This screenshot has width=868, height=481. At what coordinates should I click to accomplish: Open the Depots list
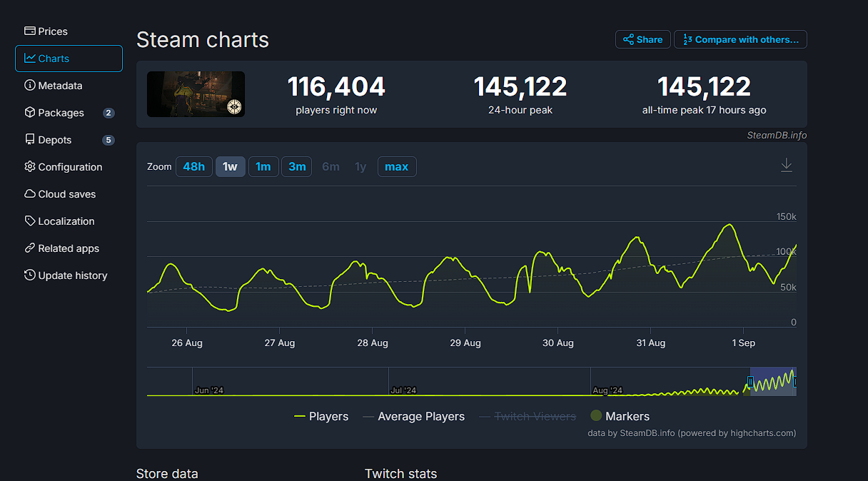[53, 139]
